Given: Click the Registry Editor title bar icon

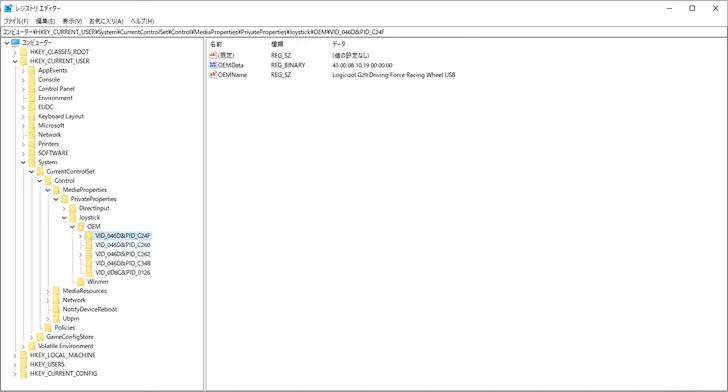Looking at the screenshot, I should pos(8,8).
